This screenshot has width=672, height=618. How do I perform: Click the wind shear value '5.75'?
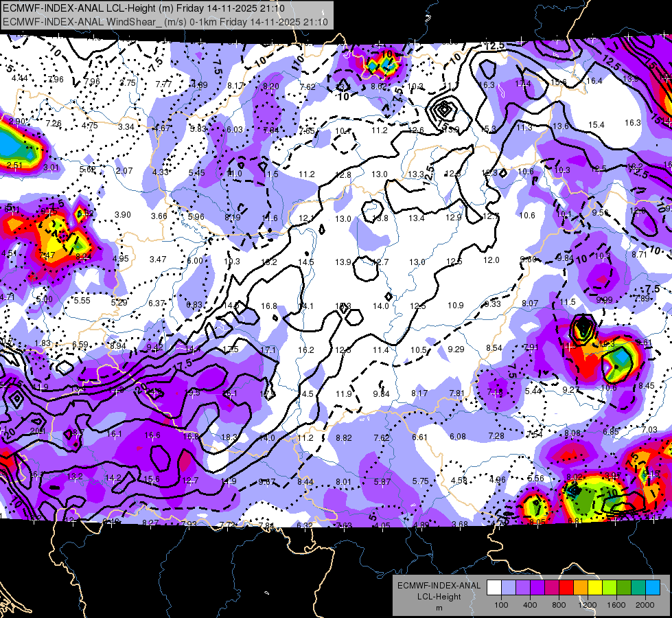pos(420,481)
